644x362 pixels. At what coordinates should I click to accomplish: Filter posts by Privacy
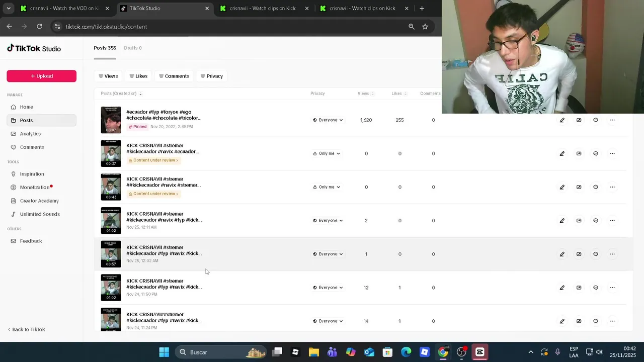[x=212, y=76]
